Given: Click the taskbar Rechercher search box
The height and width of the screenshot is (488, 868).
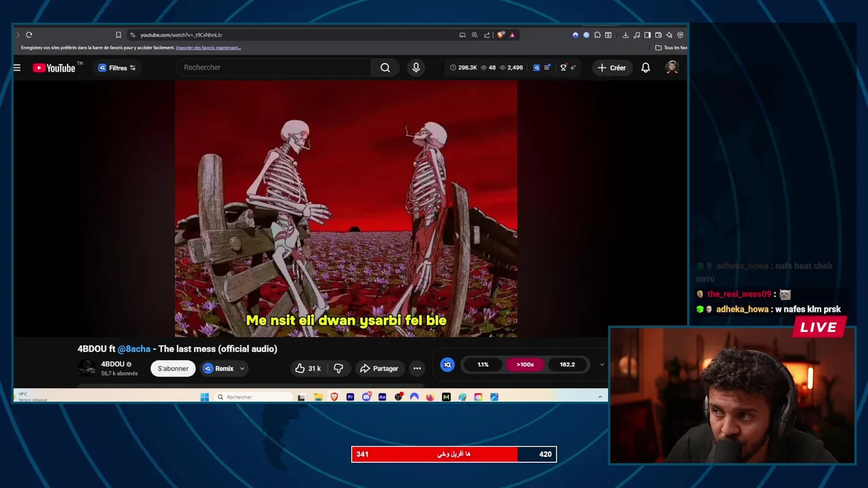Looking at the screenshot, I should click(252, 397).
